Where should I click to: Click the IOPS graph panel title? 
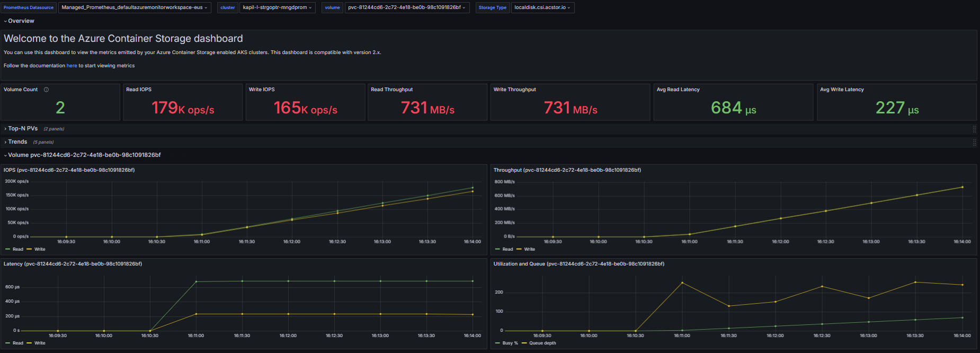(69, 170)
